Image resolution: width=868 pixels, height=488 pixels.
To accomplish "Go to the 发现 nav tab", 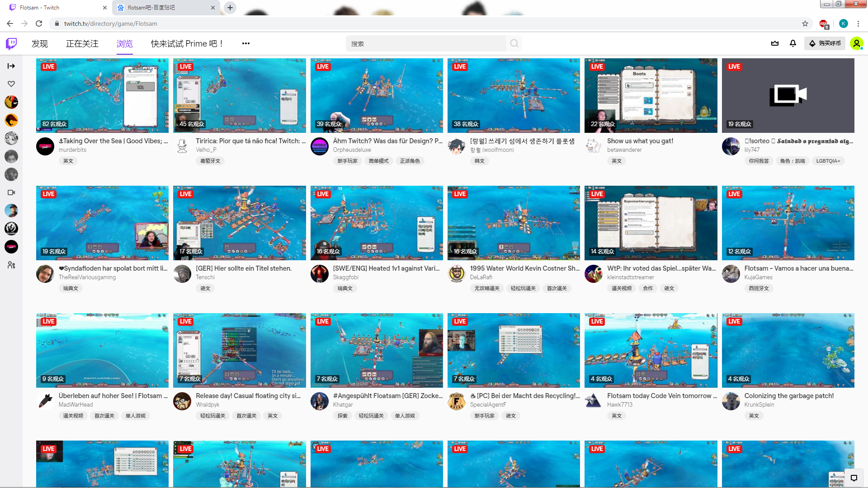I will point(39,43).
